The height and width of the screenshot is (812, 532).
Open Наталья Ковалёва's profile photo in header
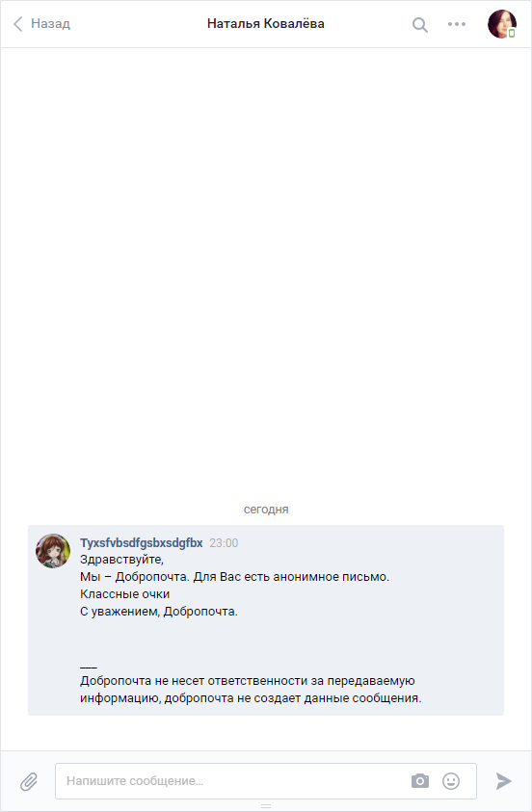pyautogui.click(x=502, y=24)
